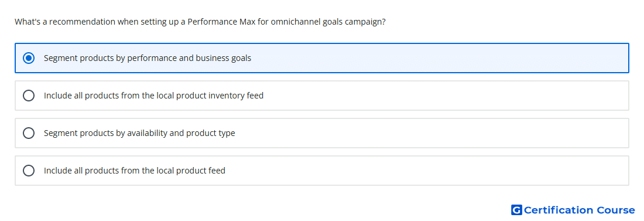Click blank space inside the last answer box
Image resolution: width=644 pixels, height=221 pixels.
coord(431,171)
